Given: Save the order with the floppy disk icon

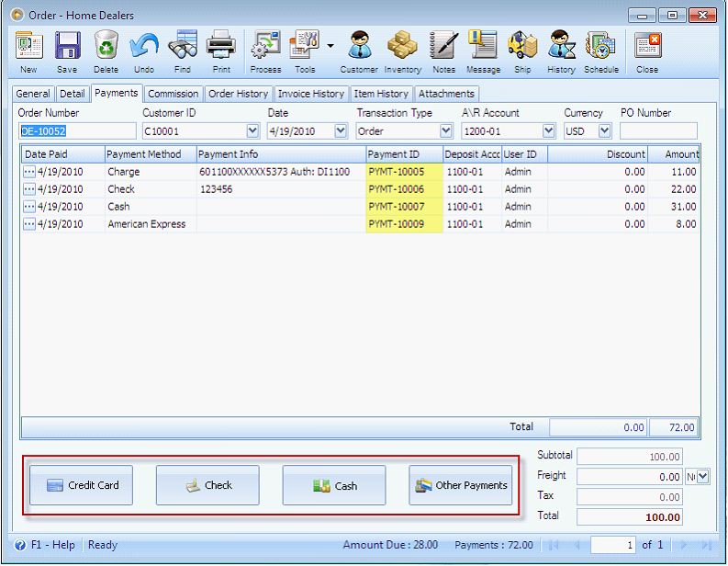Looking at the screenshot, I should [x=67, y=45].
